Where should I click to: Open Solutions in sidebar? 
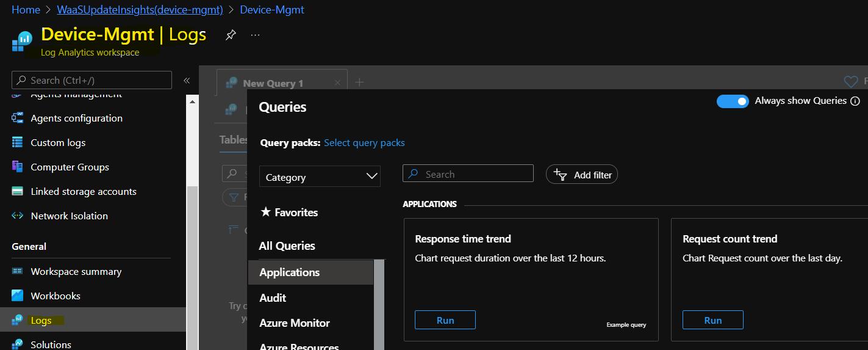click(51, 345)
